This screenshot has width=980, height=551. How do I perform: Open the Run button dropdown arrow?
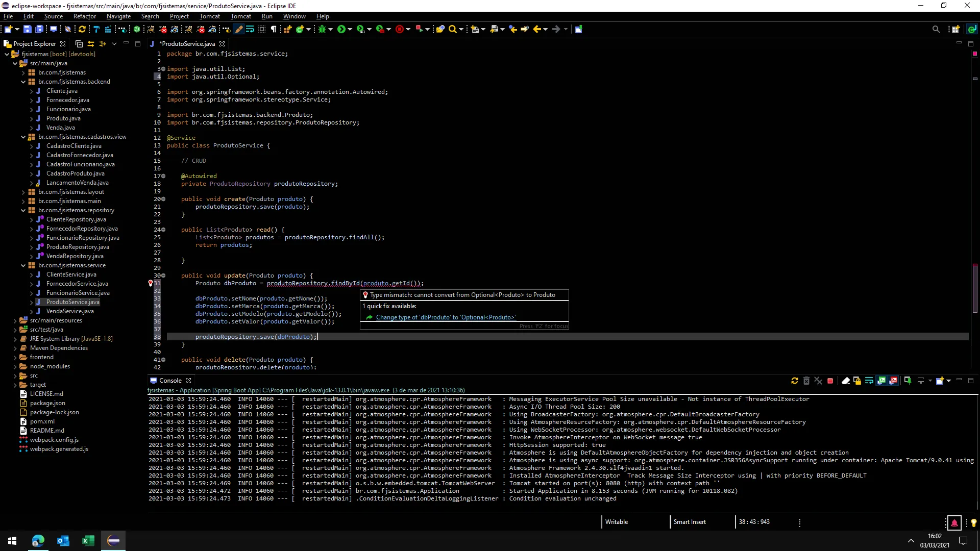(x=350, y=30)
